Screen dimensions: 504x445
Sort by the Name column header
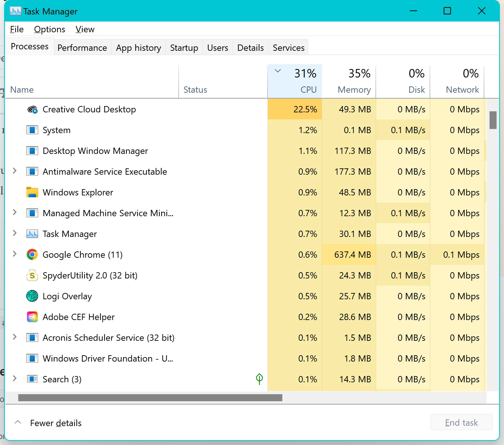click(92, 82)
